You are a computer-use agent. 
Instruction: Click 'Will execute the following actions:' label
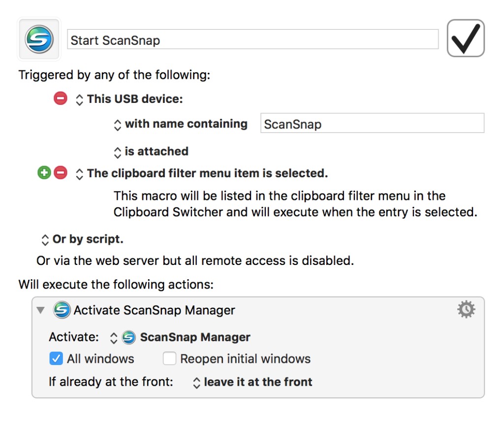pyautogui.click(x=116, y=285)
